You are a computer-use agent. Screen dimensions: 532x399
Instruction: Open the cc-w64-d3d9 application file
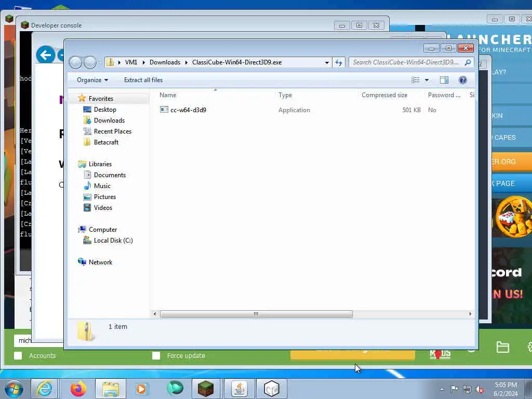[188, 110]
